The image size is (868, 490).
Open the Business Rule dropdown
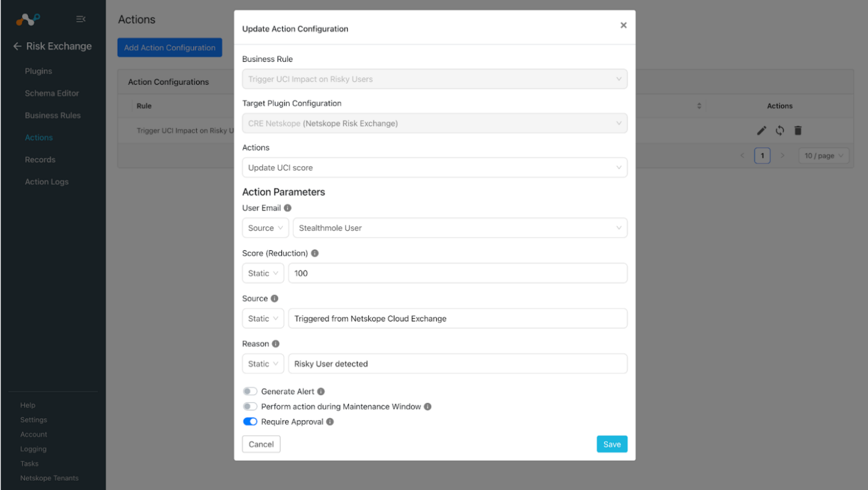(x=435, y=79)
